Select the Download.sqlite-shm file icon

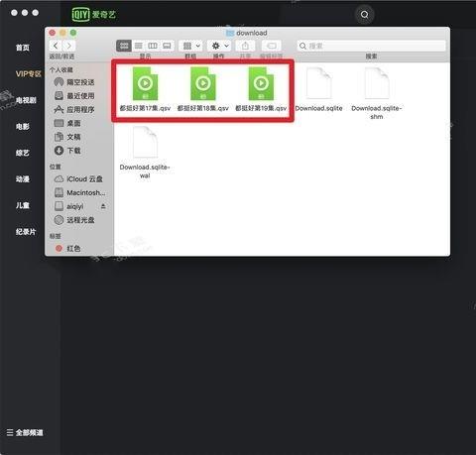point(377,83)
